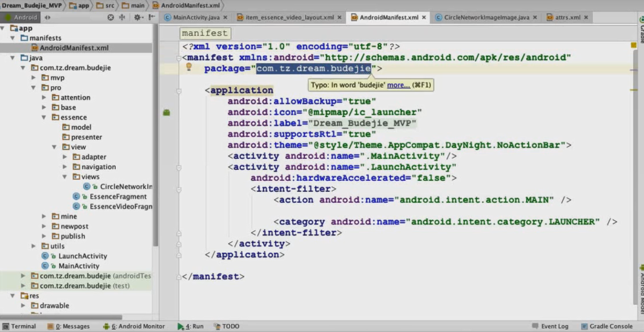Open Android Monitor tool window
Screen dimensions: 644x332
point(134,326)
